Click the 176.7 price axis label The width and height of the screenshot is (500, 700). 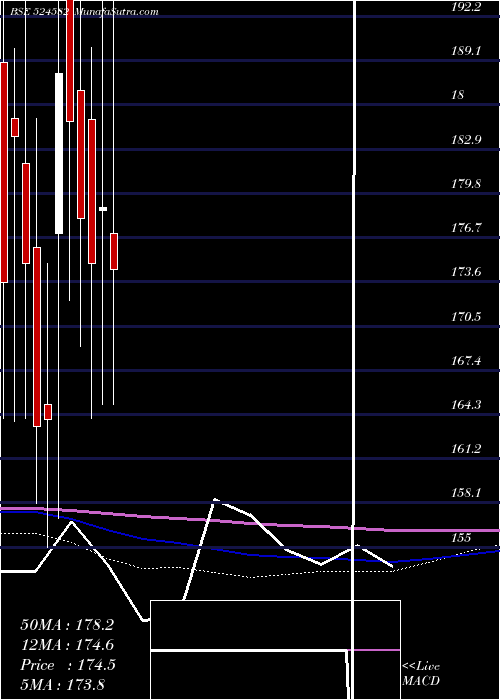pyautogui.click(x=465, y=228)
